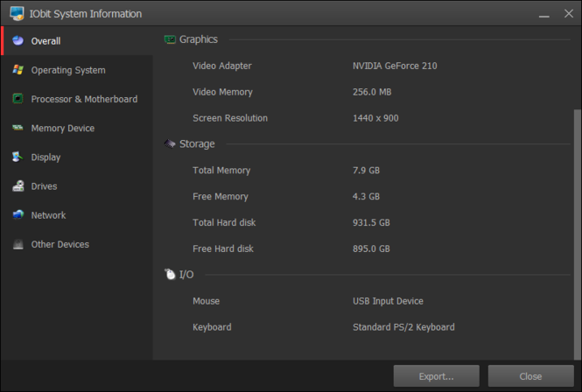
Task: Open the Operating System section
Action: pos(68,70)
